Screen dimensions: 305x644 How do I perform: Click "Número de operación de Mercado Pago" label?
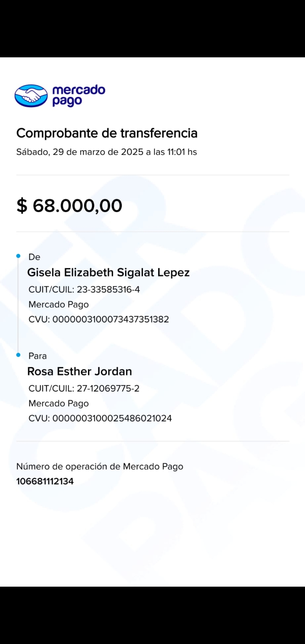pos(100,466)
